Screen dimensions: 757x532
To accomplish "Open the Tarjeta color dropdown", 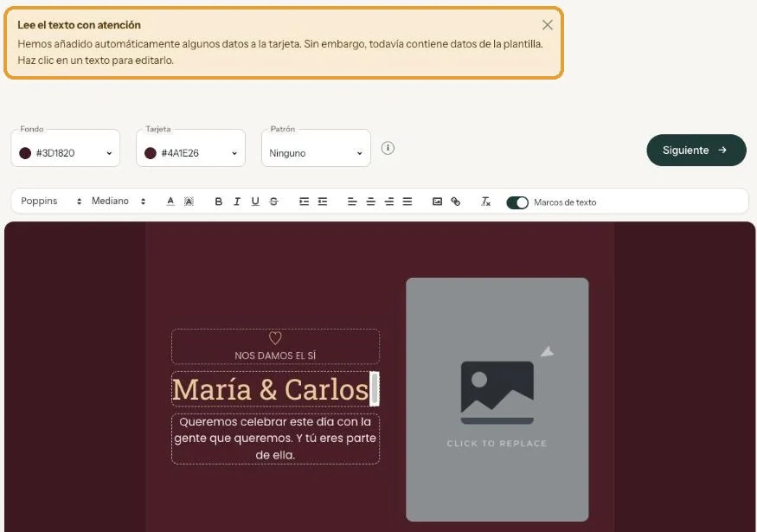I will (x=190, y=148).
